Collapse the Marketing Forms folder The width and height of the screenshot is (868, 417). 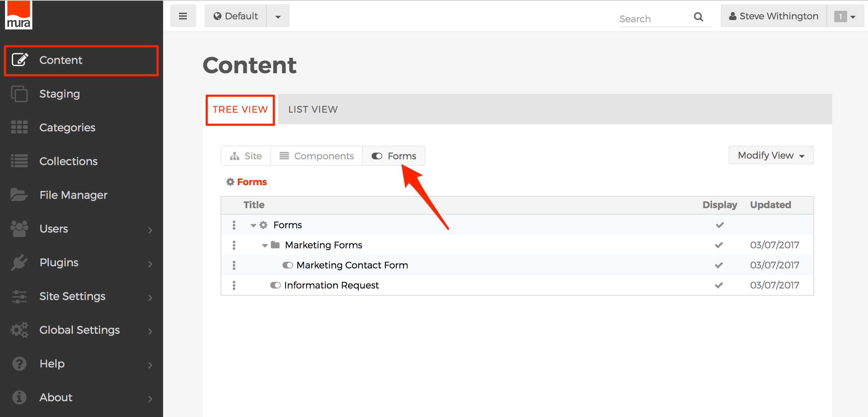click(265, 245)
